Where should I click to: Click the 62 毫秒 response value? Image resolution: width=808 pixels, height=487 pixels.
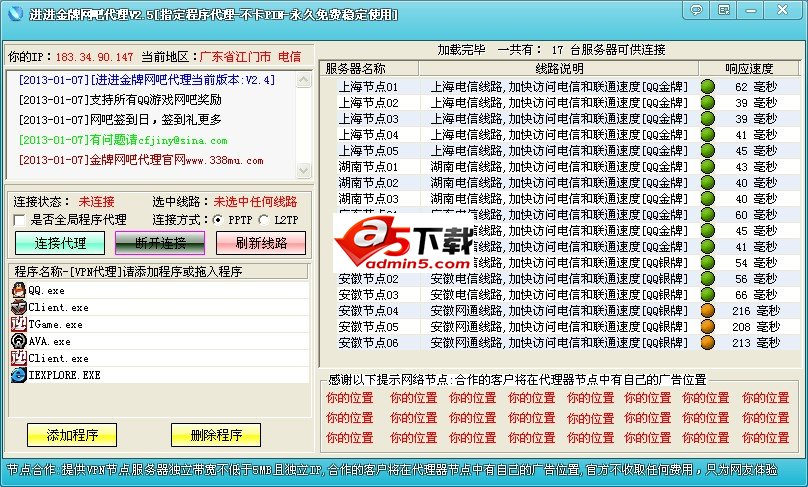(756, 87)
